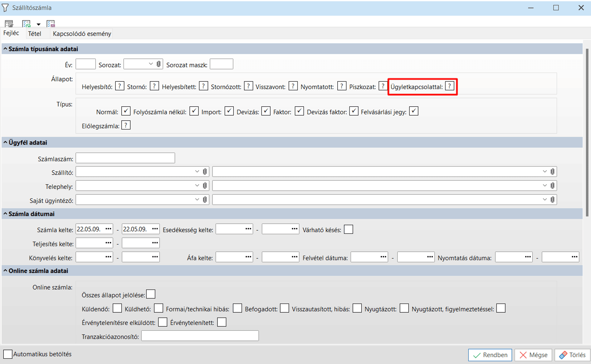Open date picker for Esedékesség kelte start date
The height and width of the screenshot is (364, 591).
pos(248,229)
